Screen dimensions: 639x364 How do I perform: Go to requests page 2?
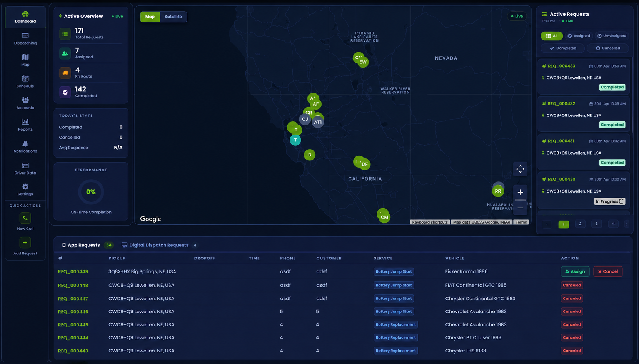[x=580, y=224]
